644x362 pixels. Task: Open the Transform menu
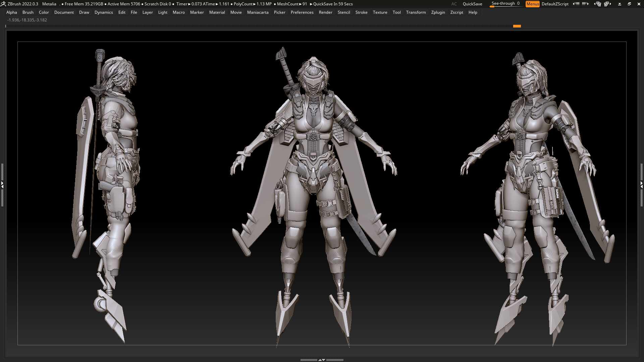pyautogui.click(x=416, y=12)
